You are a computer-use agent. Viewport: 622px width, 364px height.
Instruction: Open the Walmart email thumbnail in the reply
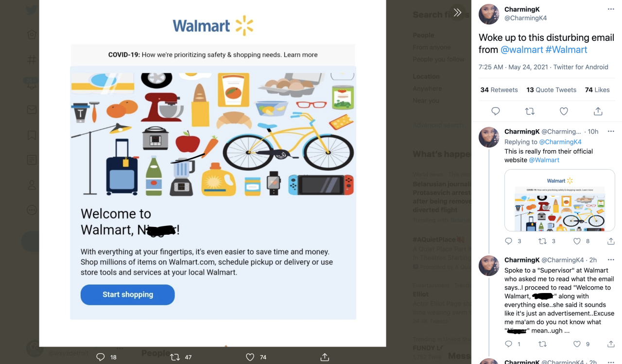coord(560,200)
